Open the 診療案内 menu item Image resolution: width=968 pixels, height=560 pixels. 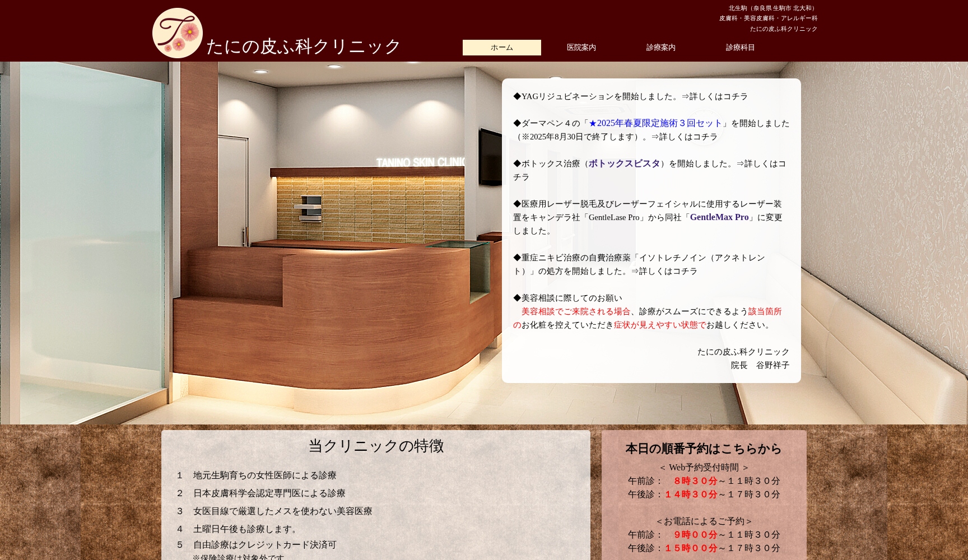660,48
